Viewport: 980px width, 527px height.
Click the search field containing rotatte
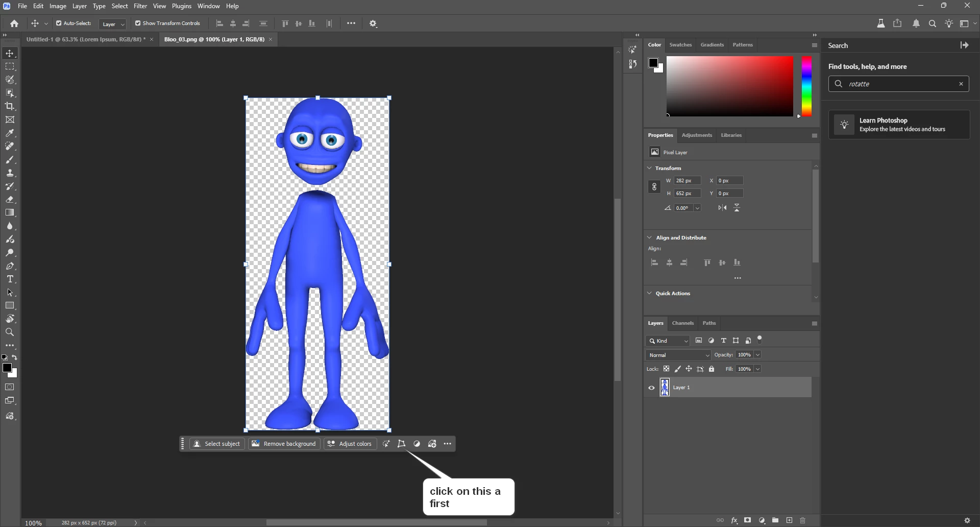899,84
